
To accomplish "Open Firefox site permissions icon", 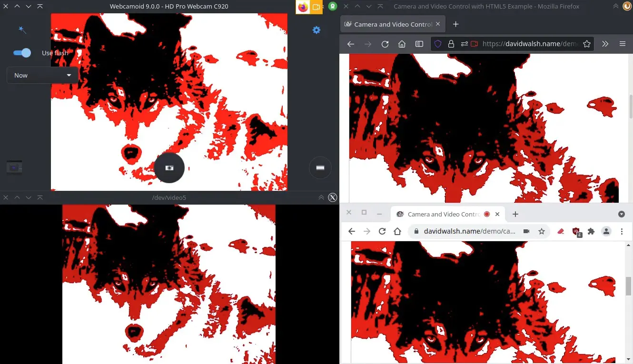I will tap(464, 44).
